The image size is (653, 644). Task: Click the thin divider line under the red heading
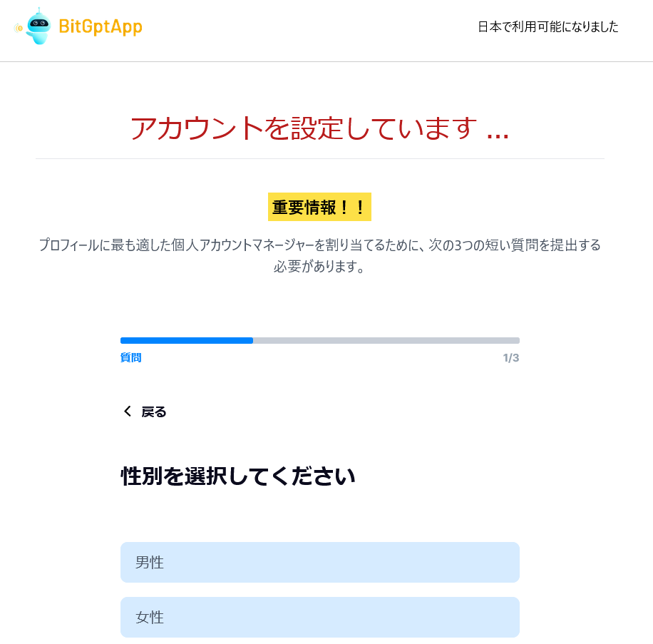[319, 158]
